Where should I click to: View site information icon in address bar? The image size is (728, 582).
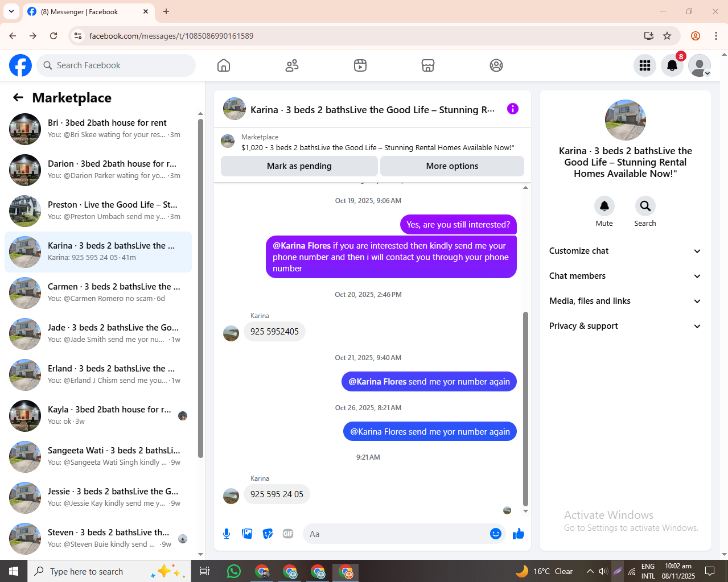[78, 36]
